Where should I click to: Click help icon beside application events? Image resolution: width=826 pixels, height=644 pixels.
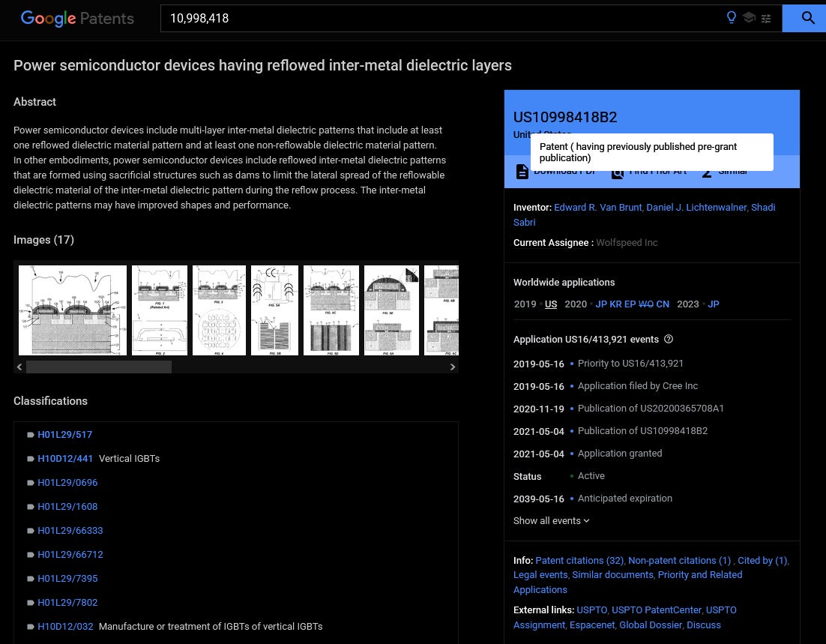669,339
